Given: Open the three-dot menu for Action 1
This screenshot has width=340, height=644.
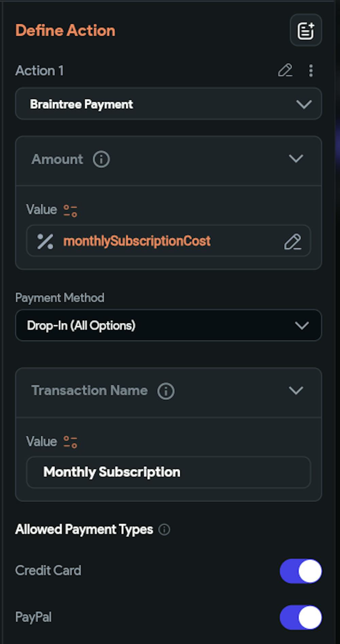Looking at the screenshot, I should 311,70.
